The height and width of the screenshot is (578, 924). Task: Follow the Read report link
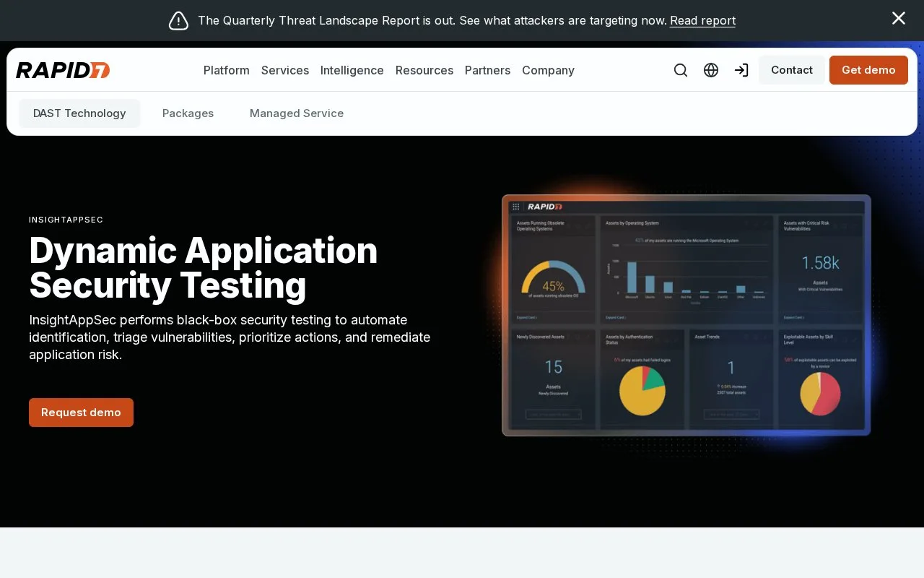pyautogui.click(x=702, y=20)
